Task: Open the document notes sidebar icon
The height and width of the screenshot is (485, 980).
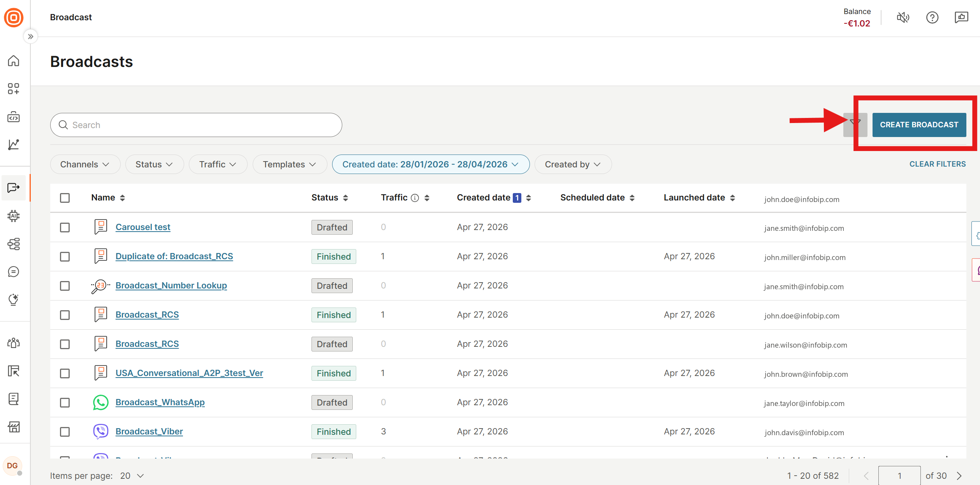Action: (x=14, y=399)
